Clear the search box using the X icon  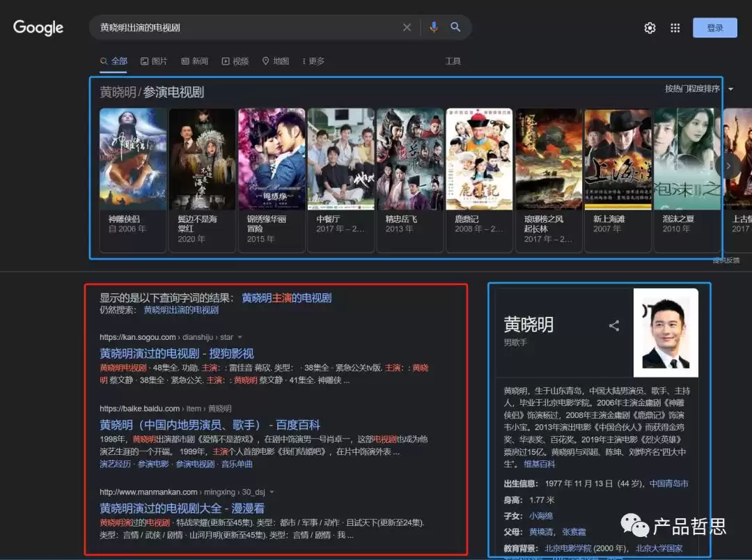click(x=407, y=27)
